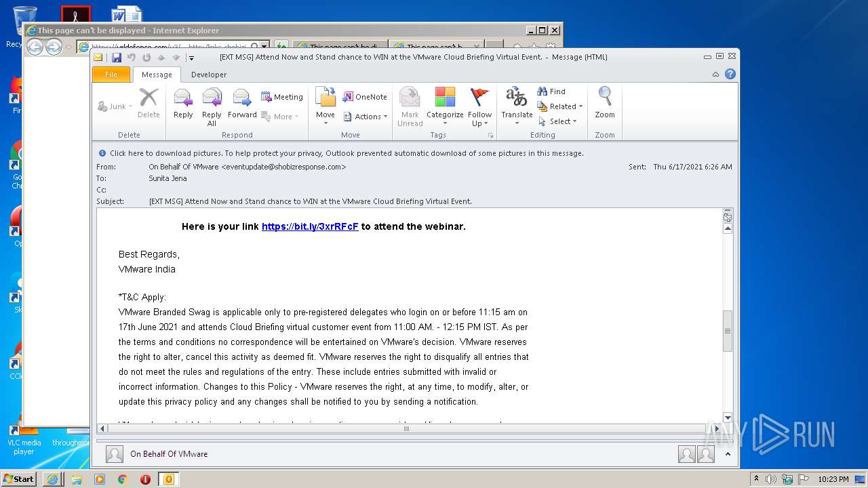Expand the People Pane chevron

(728, 454)
